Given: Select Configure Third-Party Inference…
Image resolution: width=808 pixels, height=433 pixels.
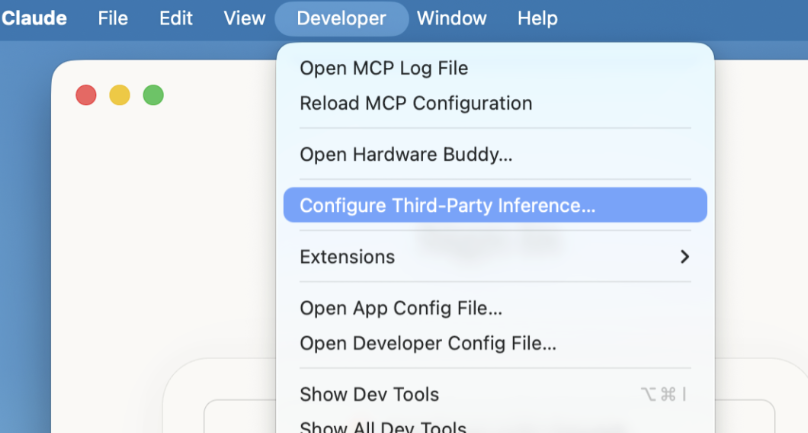Looking at the screenshot, I should click(x=495, y=205).
